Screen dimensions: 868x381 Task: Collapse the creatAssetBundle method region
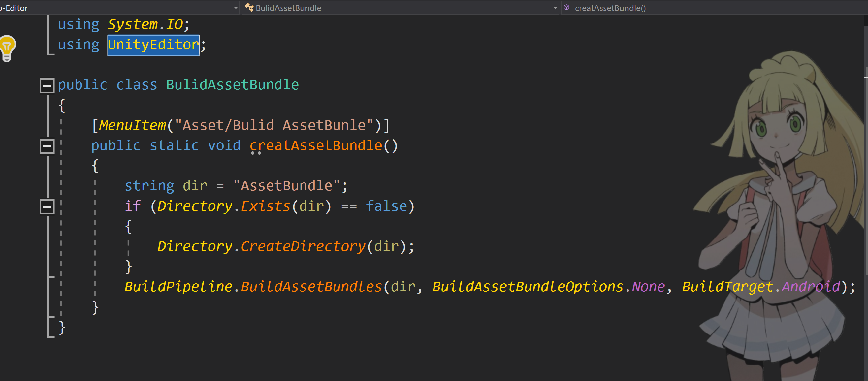(47, 146)
